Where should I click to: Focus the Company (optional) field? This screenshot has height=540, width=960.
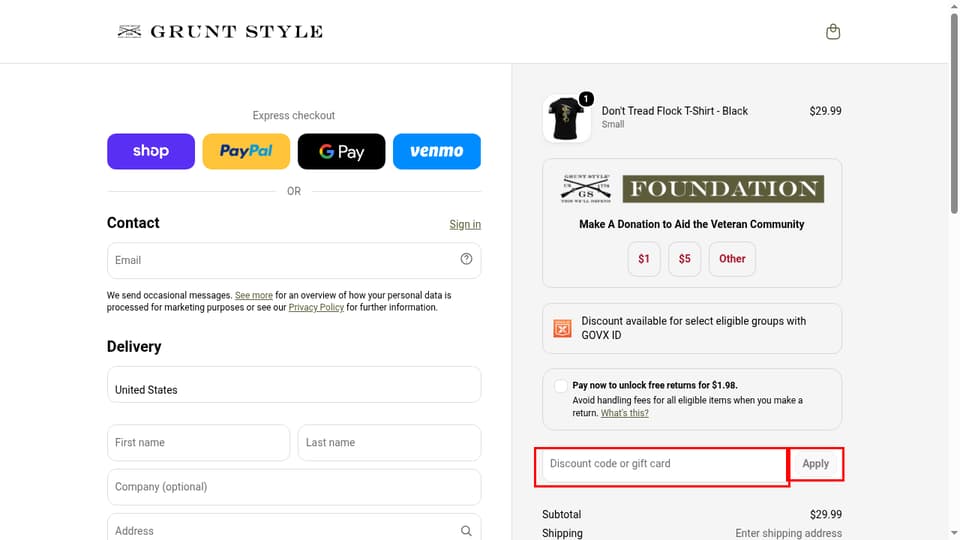pyautogui.click(x=294, y=487)
